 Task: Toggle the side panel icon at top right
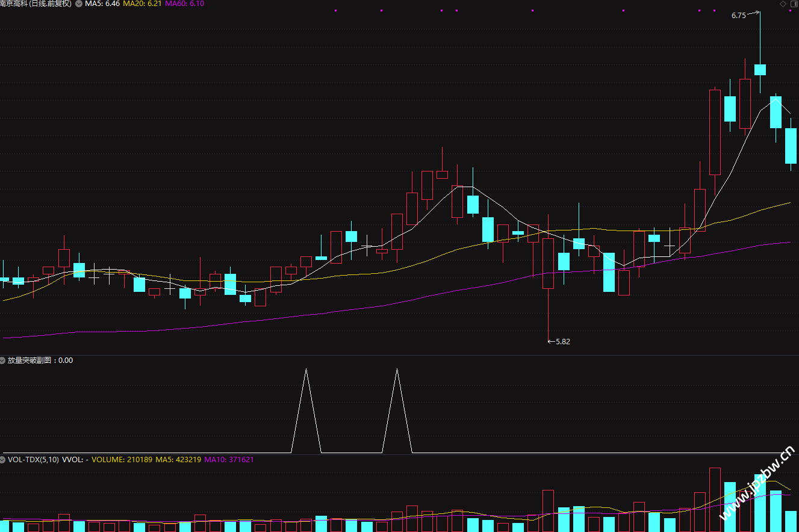(x=793, y=4)
